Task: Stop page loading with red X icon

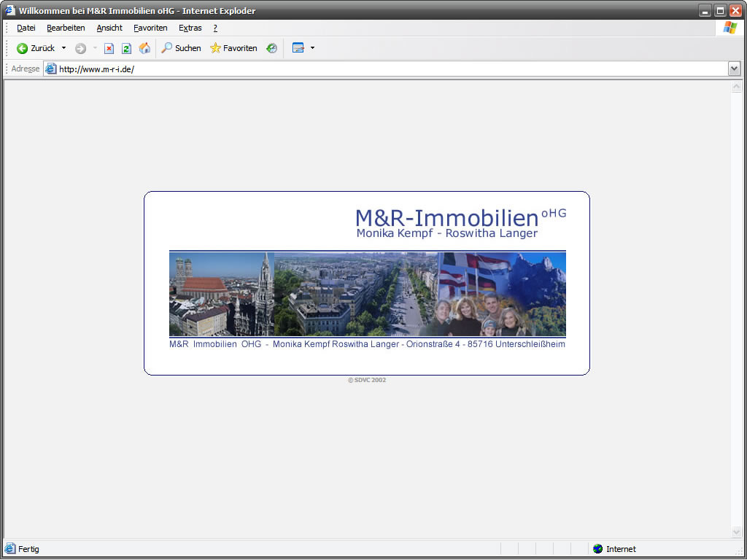Action: tap(109, 48)
